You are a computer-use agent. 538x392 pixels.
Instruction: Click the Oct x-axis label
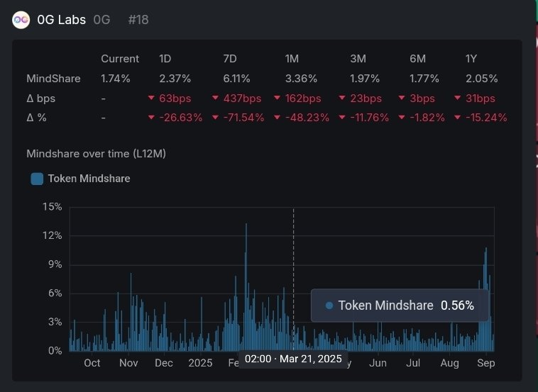coord(92,363)
